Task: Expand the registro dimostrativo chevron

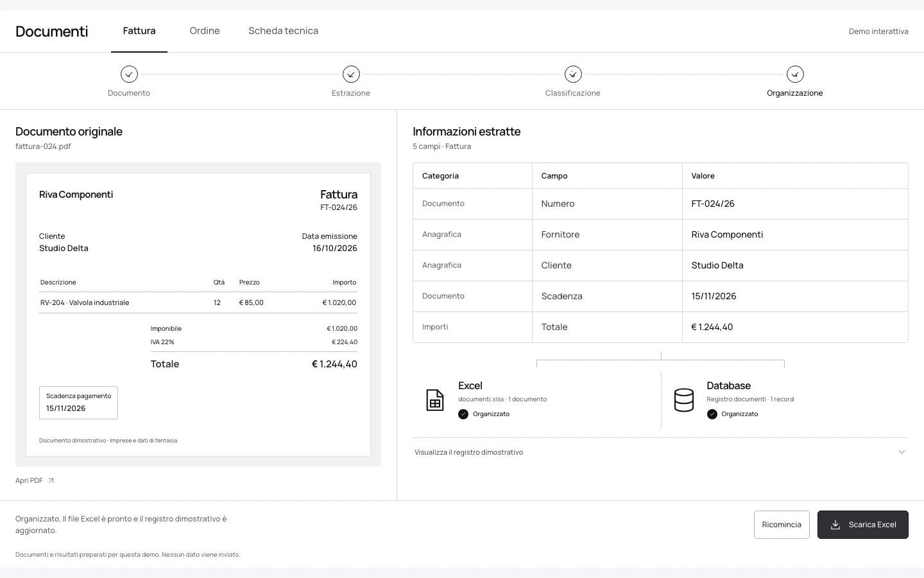Action: [902, 452]
